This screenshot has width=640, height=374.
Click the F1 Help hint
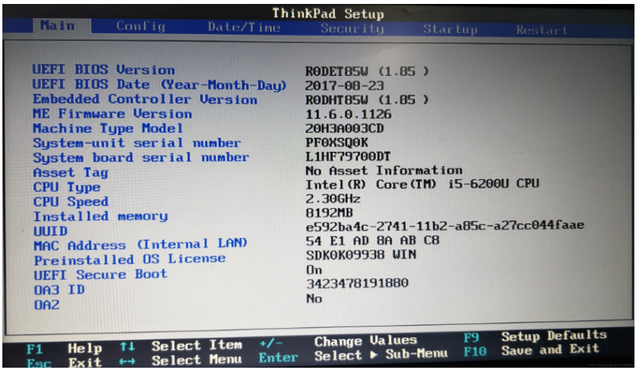(x=64, y=349)
